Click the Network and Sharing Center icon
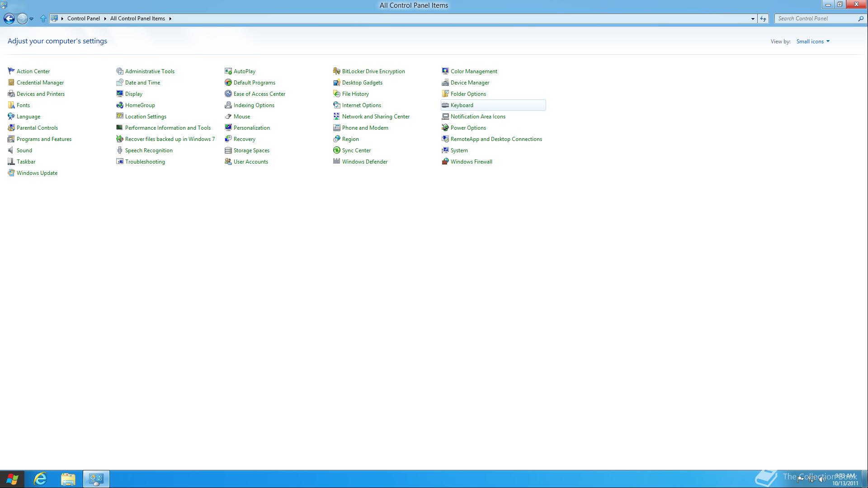Viewport: 868px width, 488px height. [x=337, y=116]
